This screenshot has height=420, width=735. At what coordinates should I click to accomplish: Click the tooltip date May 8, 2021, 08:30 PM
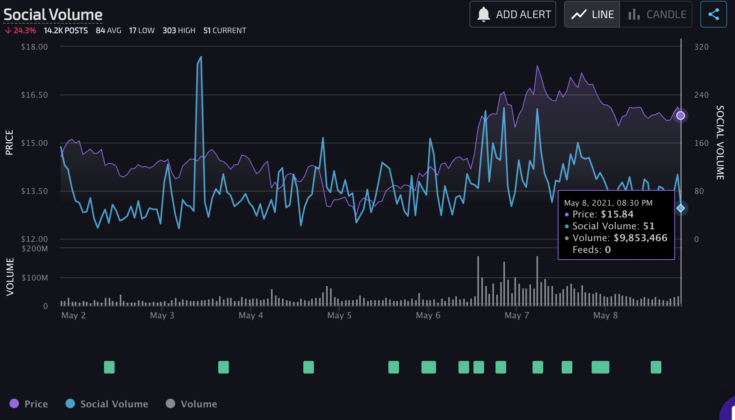[608, 203]
